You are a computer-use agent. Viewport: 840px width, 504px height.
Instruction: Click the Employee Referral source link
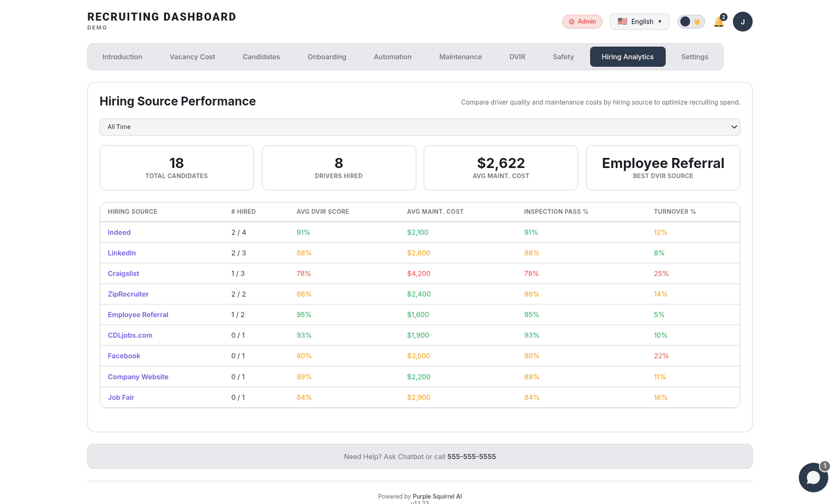point(138,315)
